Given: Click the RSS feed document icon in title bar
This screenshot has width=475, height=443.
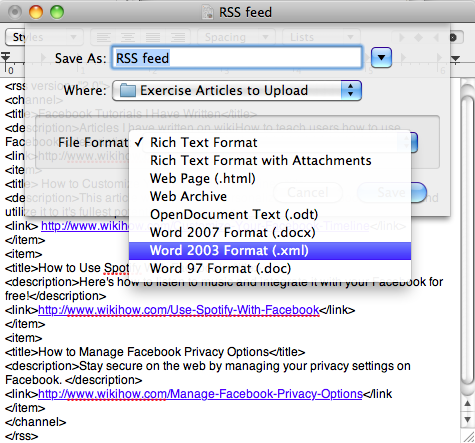Looking at the screenshot, I should pyautogui.click(x=208, y=12).
